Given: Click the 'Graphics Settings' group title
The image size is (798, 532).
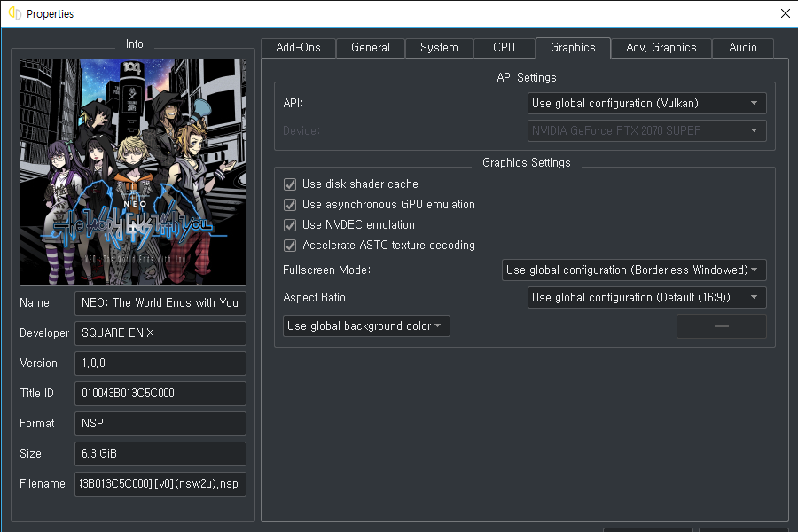Looking at the screenshot, I should tap(526, 163).
